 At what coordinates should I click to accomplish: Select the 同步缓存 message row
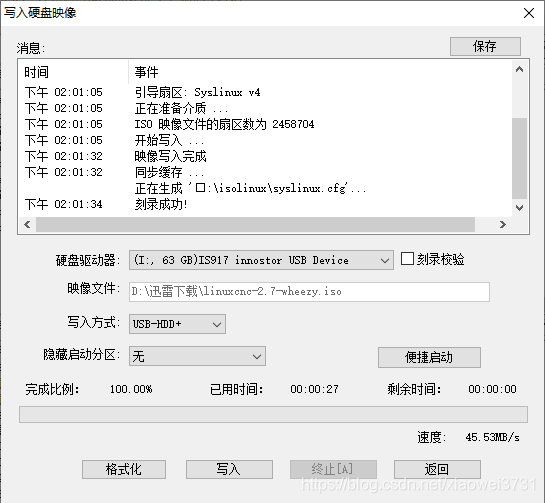point(266,172)
